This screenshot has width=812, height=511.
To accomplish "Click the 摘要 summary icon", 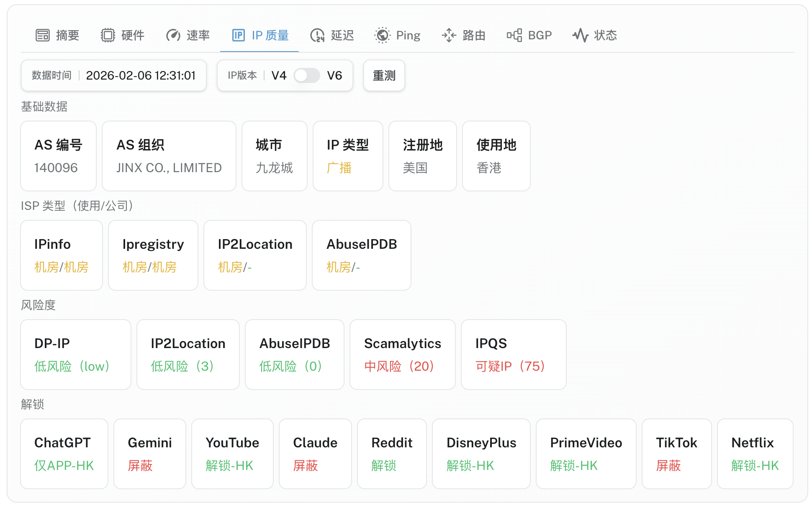I will (x=42, y=35).
